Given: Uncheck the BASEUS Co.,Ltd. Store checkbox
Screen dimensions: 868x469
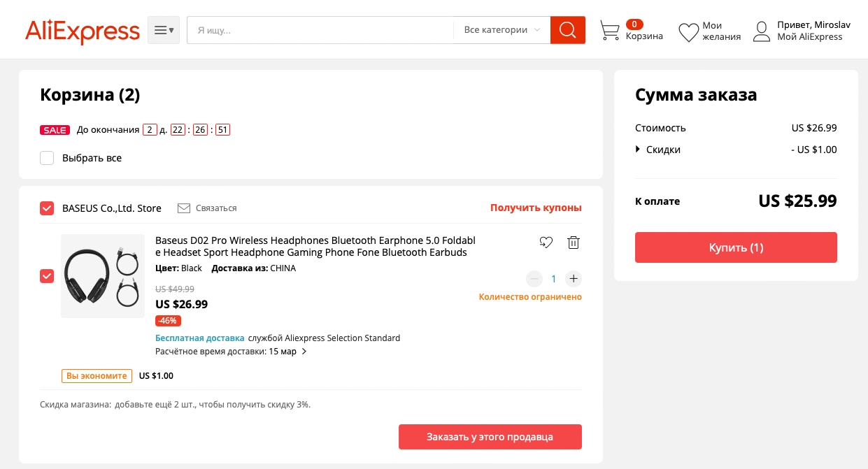Looking at the screenshot, I should click(47, 208).
